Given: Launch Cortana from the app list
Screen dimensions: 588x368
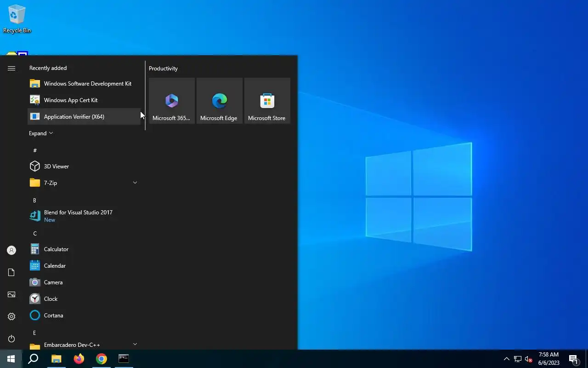Looking at the screenshot, I should [84, 316].
